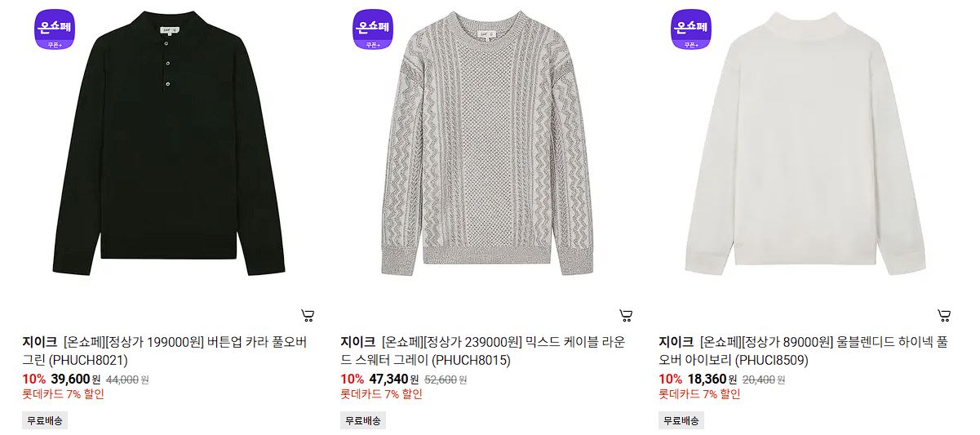Screen dimensions: 980x435
Task: Open the gray cable knit sweater image
Action: [x=486, y=147]
